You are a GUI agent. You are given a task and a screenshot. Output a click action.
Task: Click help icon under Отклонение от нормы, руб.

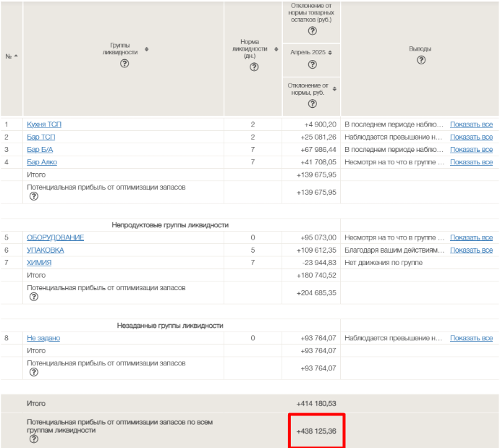(312, 104)
